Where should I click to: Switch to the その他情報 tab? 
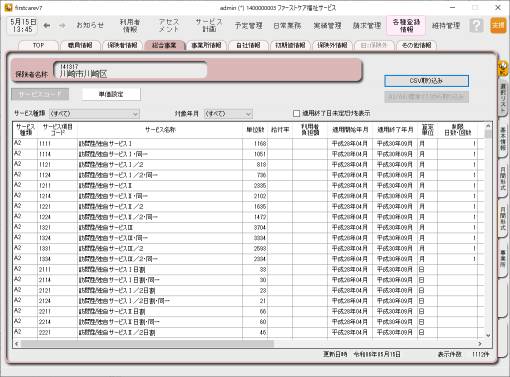point(416,45)
